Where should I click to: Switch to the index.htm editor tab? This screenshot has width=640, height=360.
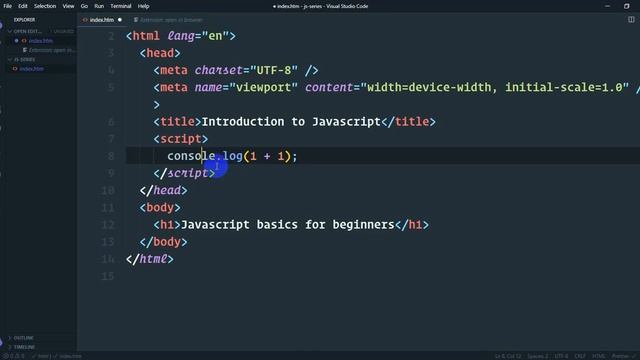tap(102, 20)
